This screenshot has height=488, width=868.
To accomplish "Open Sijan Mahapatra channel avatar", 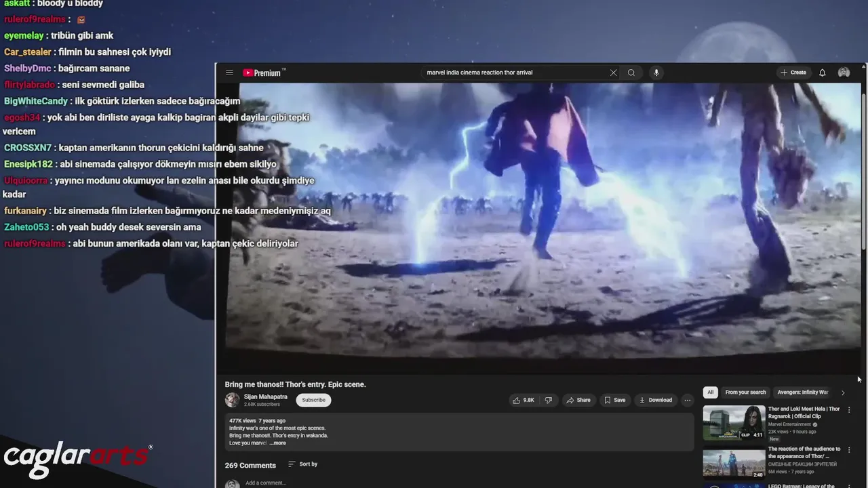I will (233, 400).
